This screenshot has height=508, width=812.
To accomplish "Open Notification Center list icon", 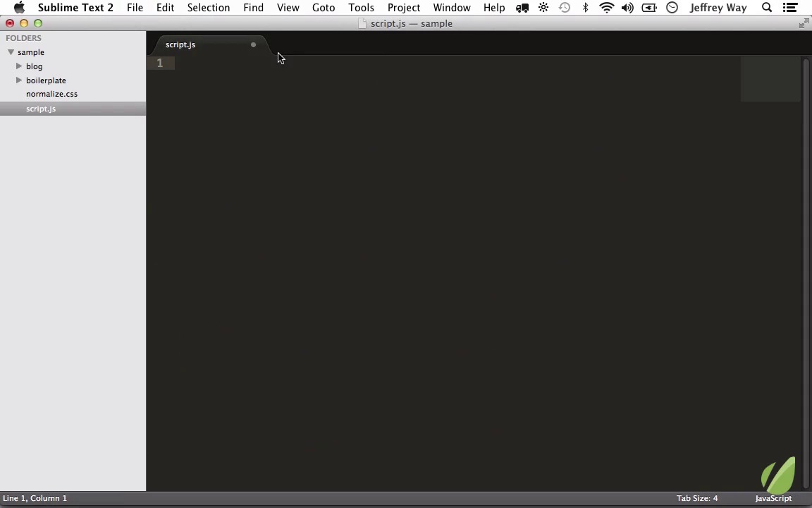I will pos(789,8).
